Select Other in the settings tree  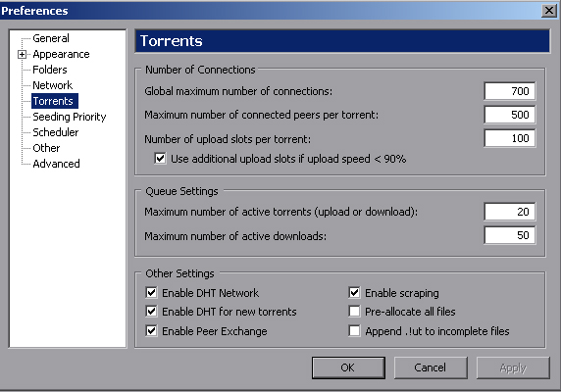pos(46,148)
